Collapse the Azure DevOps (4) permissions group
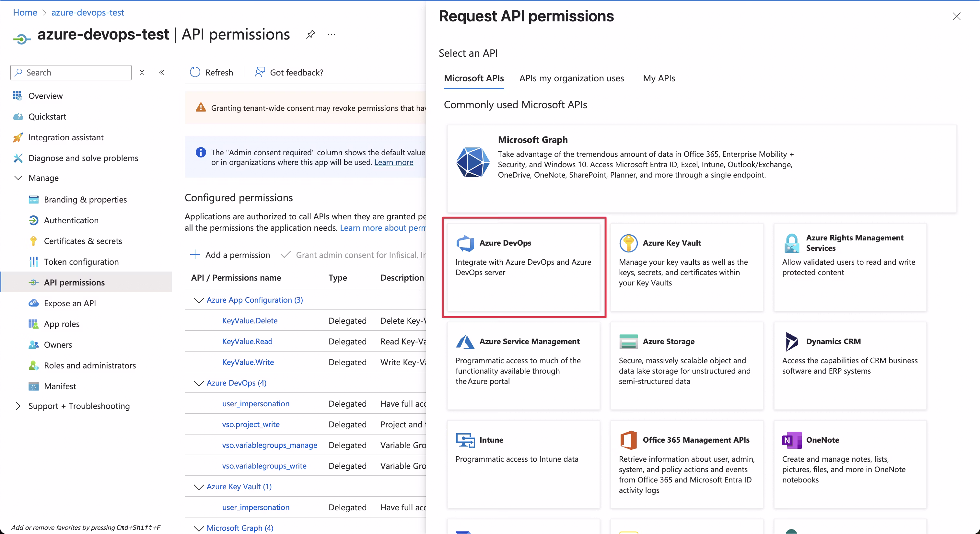Image resolution: width=980 pixels, height=534 pixels. point(198,383)
